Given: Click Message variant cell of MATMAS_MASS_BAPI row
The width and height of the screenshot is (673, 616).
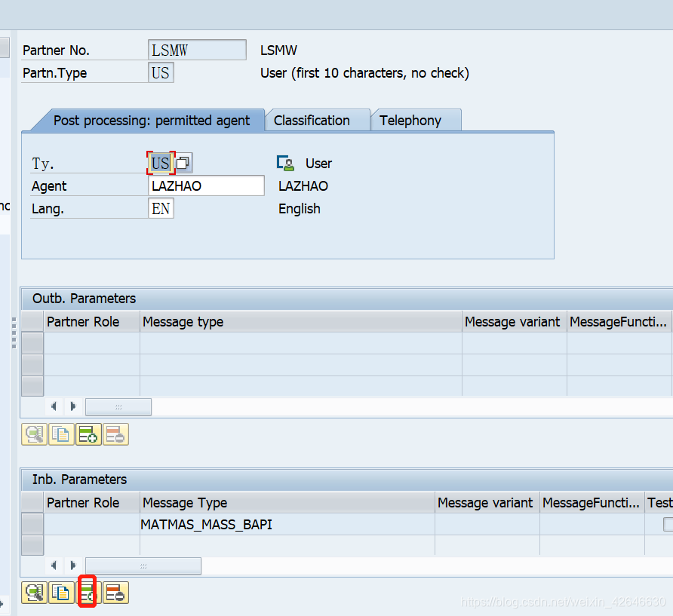Looking at the screenshot, I should [x=487, y=524].
